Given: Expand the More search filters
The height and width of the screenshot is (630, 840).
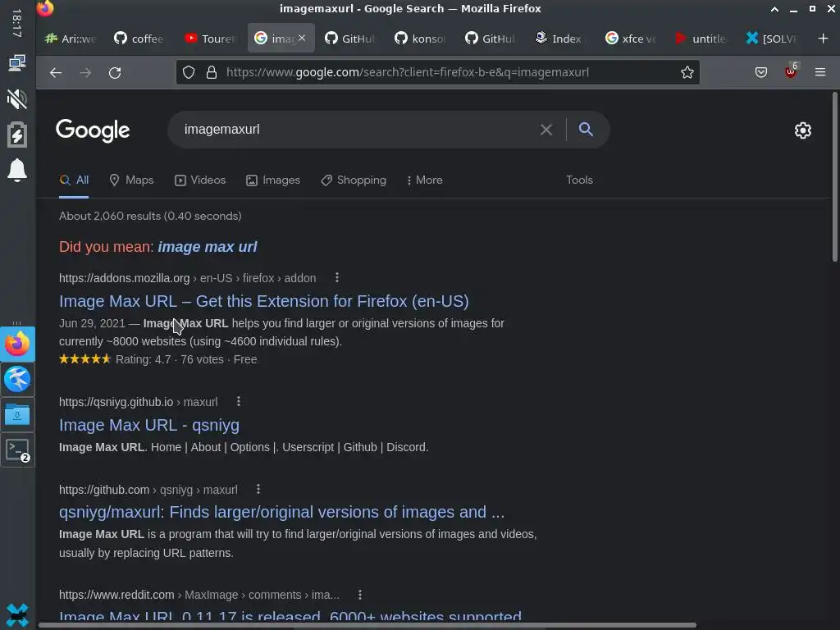Looking at the screenshot, I should coord(424,180).
